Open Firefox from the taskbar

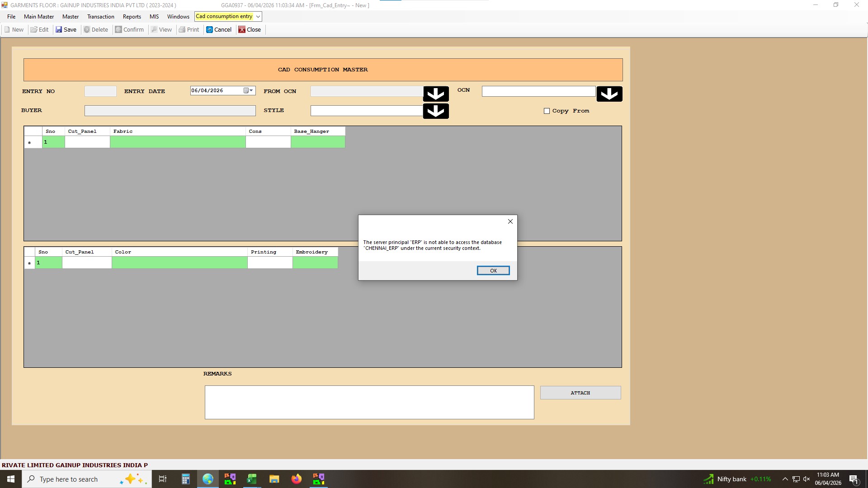point(296,479)
